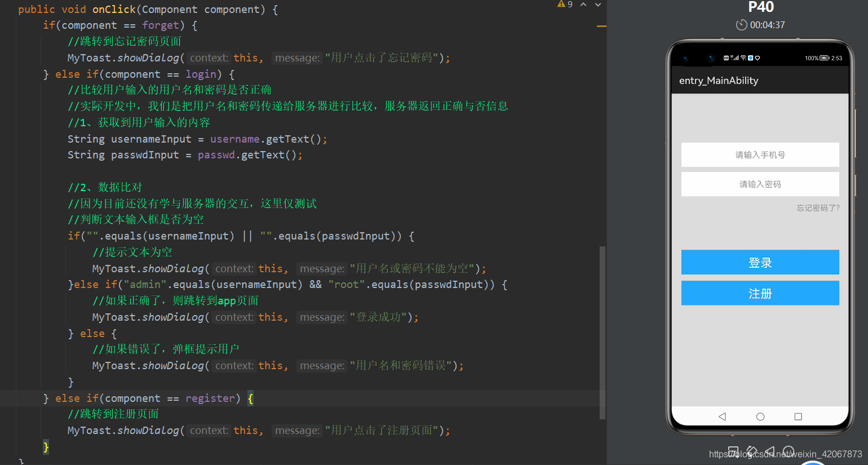Tap the blue 注册 register button
The width and height of the screenshot is (868, 465).
click(x=760, y=293)
